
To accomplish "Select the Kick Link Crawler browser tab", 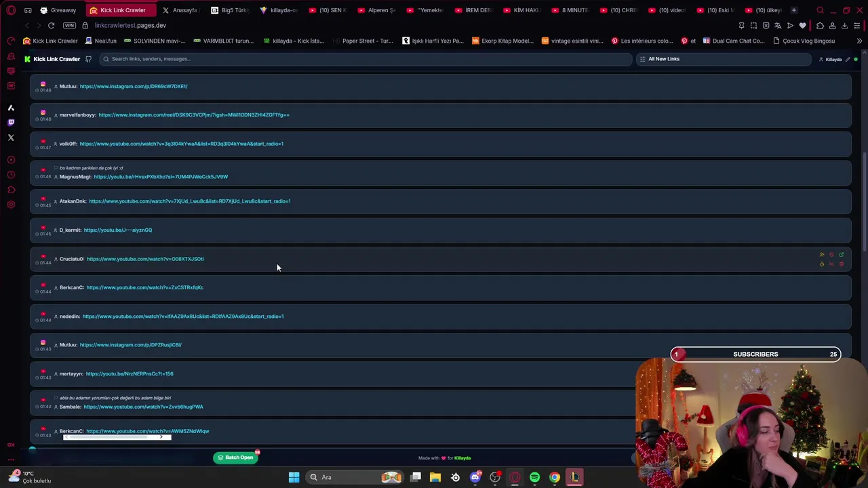I will tap(122, 10).
